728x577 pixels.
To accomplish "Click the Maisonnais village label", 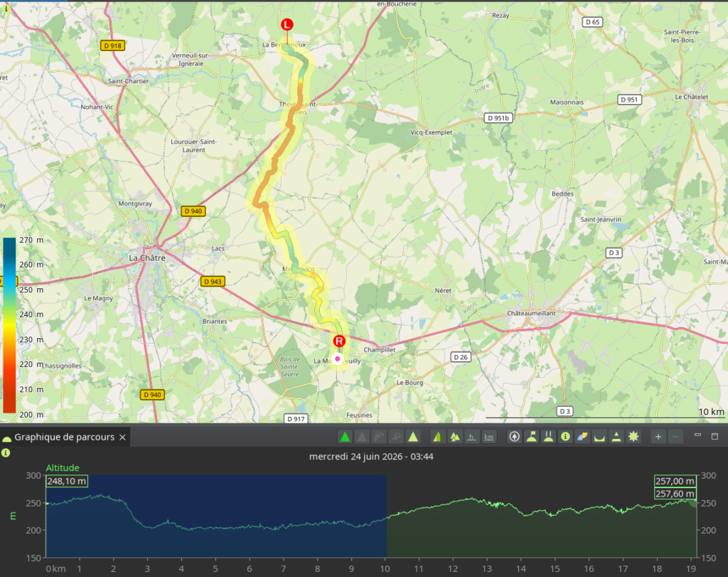I will coord(567,102).
